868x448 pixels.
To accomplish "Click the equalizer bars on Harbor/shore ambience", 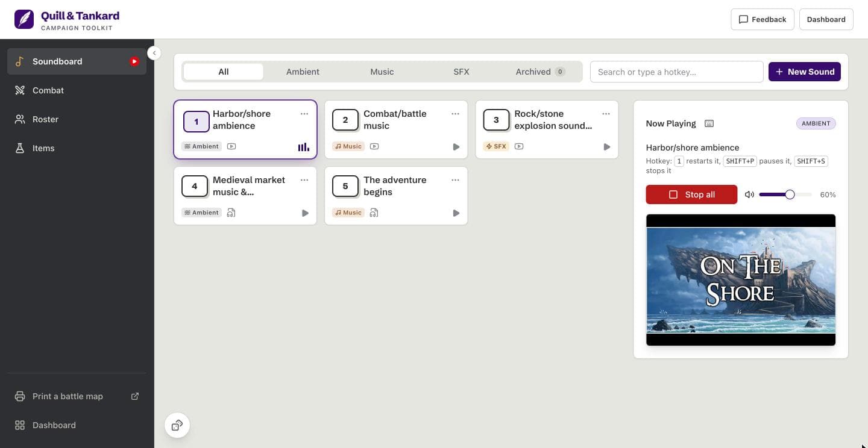I will coord(304,147).
